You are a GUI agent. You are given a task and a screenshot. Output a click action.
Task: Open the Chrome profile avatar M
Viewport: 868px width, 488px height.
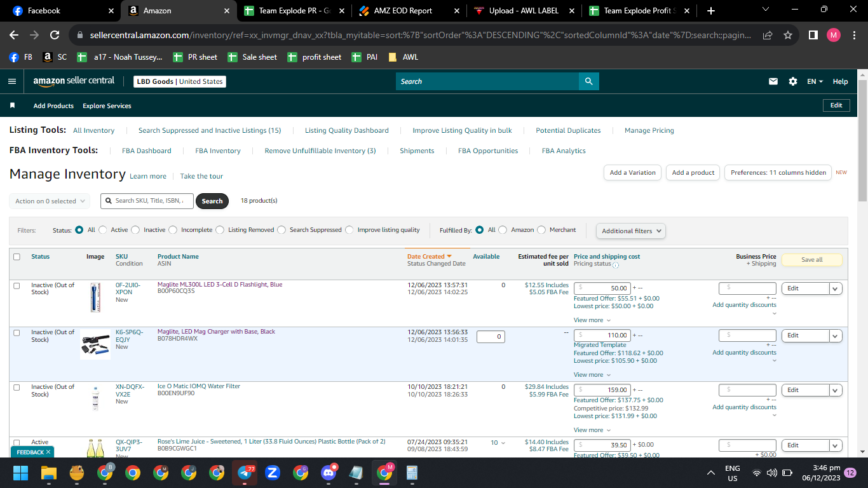pyautogui.click(x=834, y=35)
